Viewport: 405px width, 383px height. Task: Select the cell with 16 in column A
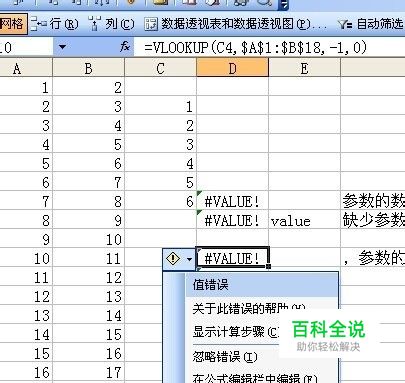[x=26, y=372]
